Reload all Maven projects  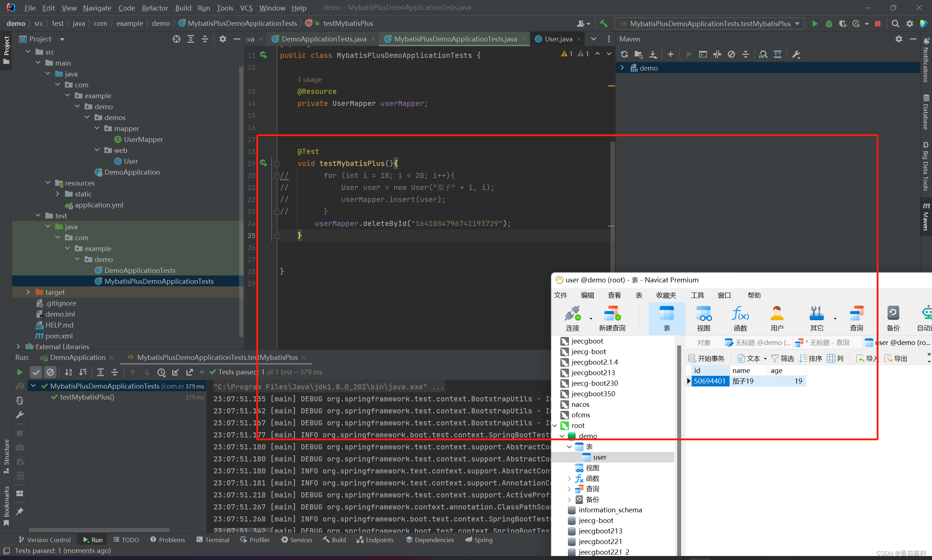point(624,54)
